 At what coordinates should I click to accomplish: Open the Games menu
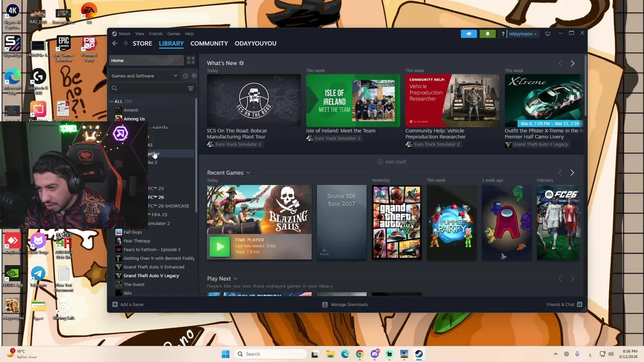click(174, 34)
